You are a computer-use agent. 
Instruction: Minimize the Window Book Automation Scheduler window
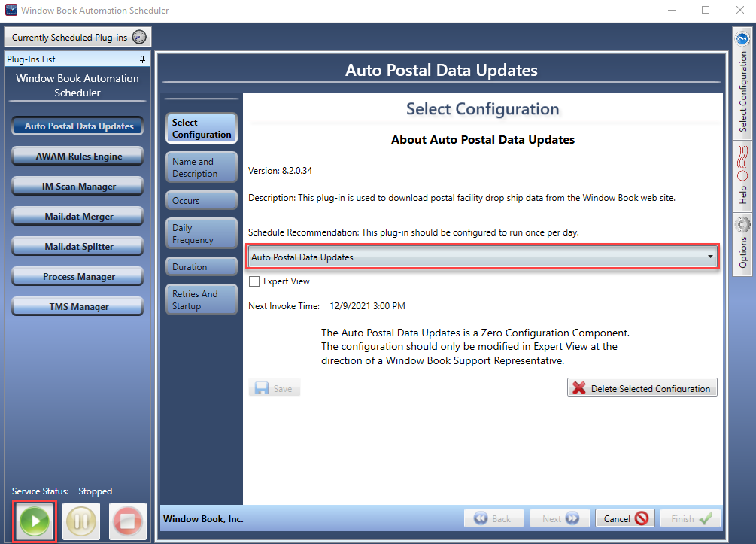tap(672, 10)
